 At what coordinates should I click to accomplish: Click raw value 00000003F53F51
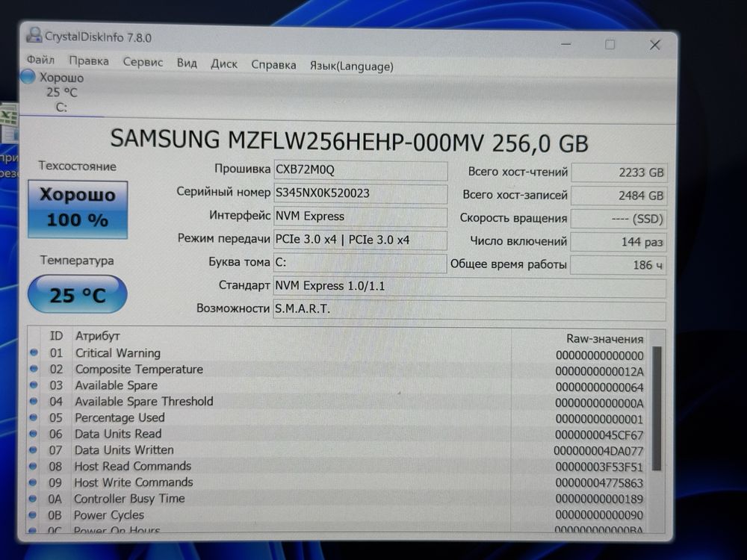click(599, 467)
